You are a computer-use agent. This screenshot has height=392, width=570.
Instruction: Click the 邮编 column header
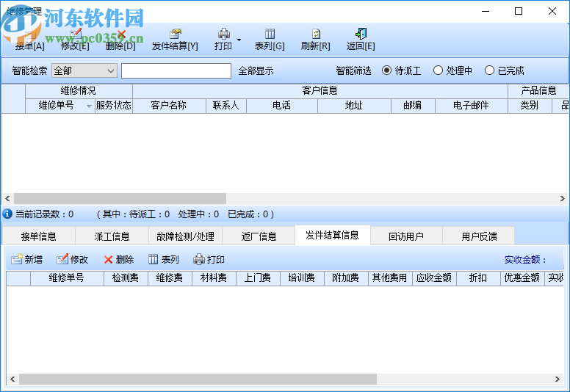point(413,106)
